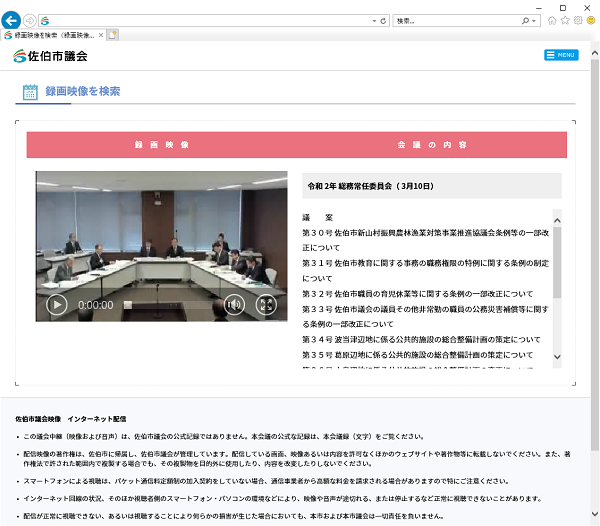Open address bar history dropdown arrow
The height and width of the screenshot is (526, 600).
[x=374, y=21]
